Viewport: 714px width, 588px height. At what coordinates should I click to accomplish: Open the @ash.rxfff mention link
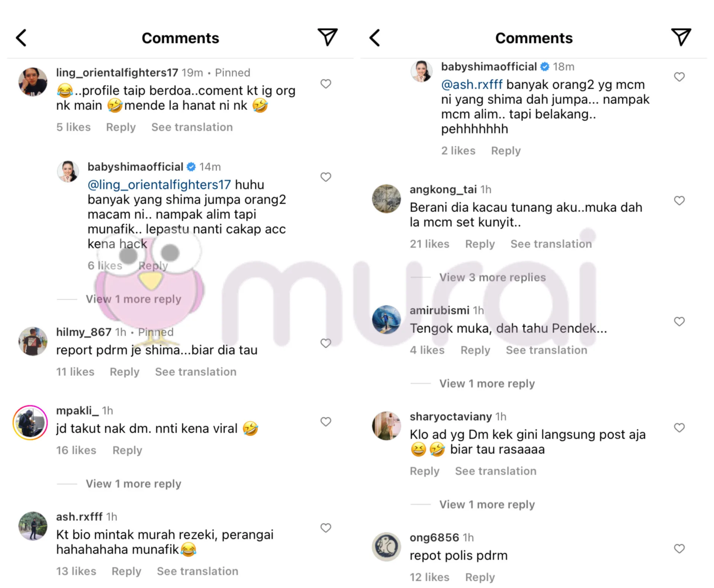[x=472, y=85]
